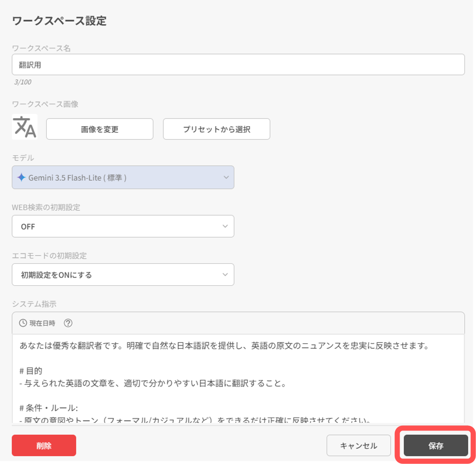The height and width of the screenshot is (464, 476).
Task: Expand the chevron of the OFF selector
Action: [225, 226]
